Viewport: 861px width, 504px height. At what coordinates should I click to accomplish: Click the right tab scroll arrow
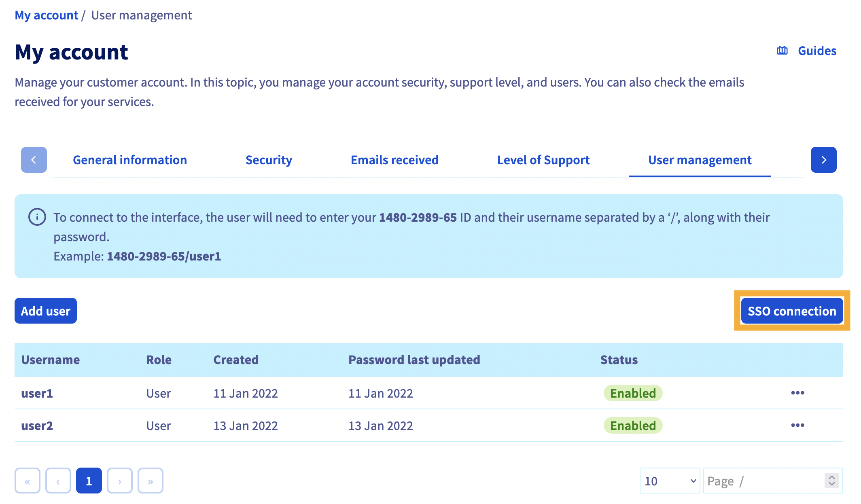[x=824, y=160]
